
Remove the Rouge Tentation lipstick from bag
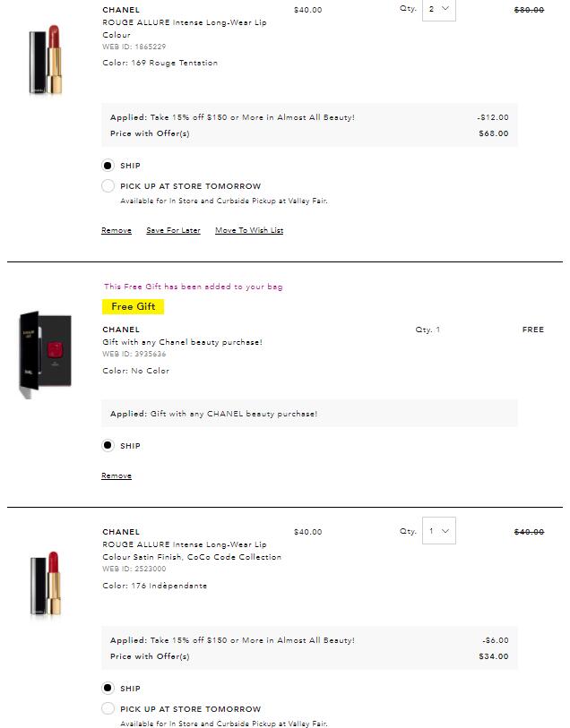117,231
